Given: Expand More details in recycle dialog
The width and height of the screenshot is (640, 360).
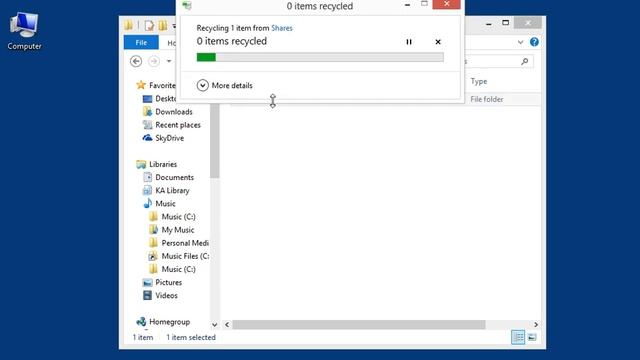Looking at the screenshot, I should click(224, 85).
